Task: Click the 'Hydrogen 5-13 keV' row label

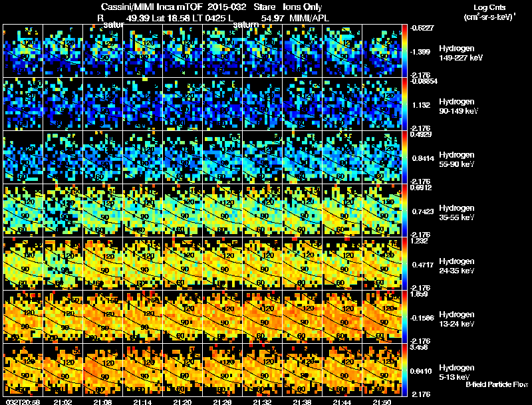Action: [457, 372]
